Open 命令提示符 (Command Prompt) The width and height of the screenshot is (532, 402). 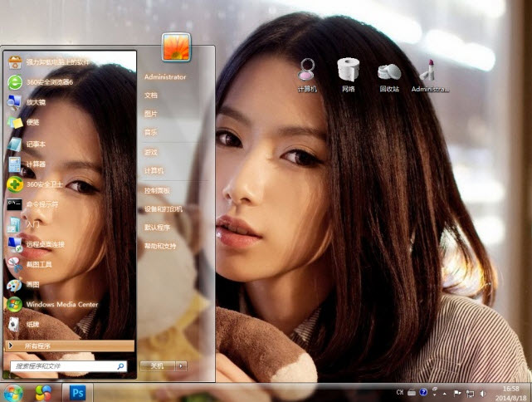pyautogui.click(x=41, y=204)
